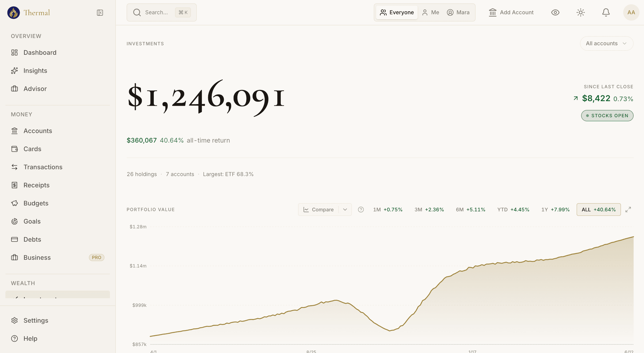
Task: Click the $8,422 since last close gain
Action: [x=596, y=99]
